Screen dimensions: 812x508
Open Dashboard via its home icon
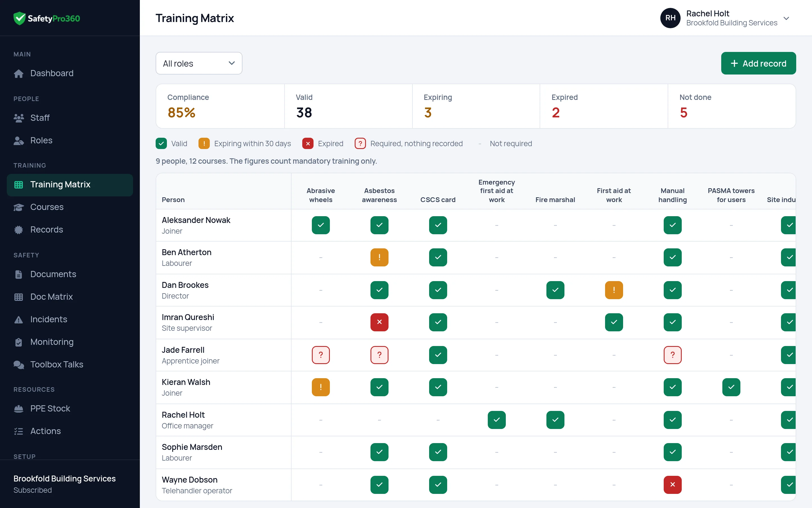pyautogui.click(x=19, y=73)
